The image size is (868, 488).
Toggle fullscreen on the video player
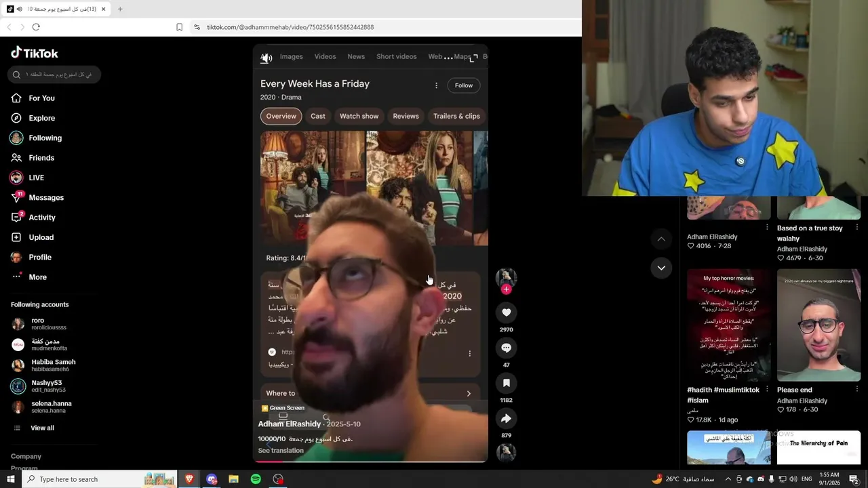point(474,58)
